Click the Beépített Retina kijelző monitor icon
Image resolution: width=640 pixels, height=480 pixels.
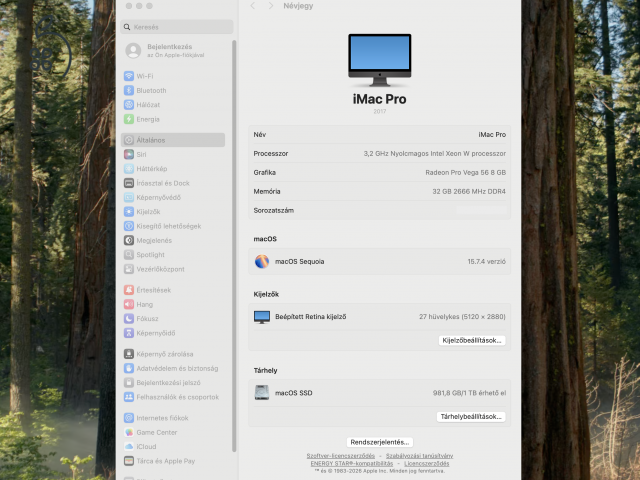pyautogui.click(x=262, y=317)
